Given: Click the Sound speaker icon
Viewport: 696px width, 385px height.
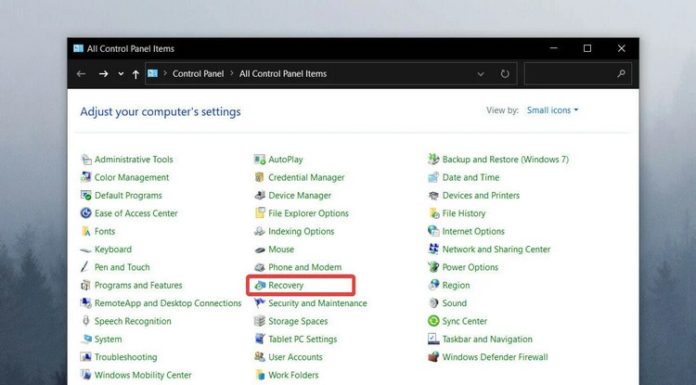Looking at the screenshot, I should (x=433, y=303).
